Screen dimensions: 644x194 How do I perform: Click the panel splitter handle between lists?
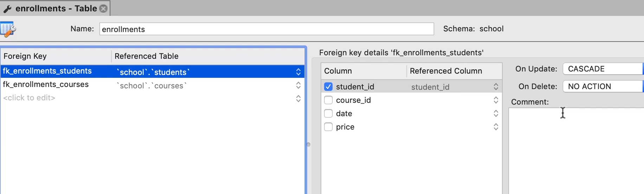click(x=308, y=144)
